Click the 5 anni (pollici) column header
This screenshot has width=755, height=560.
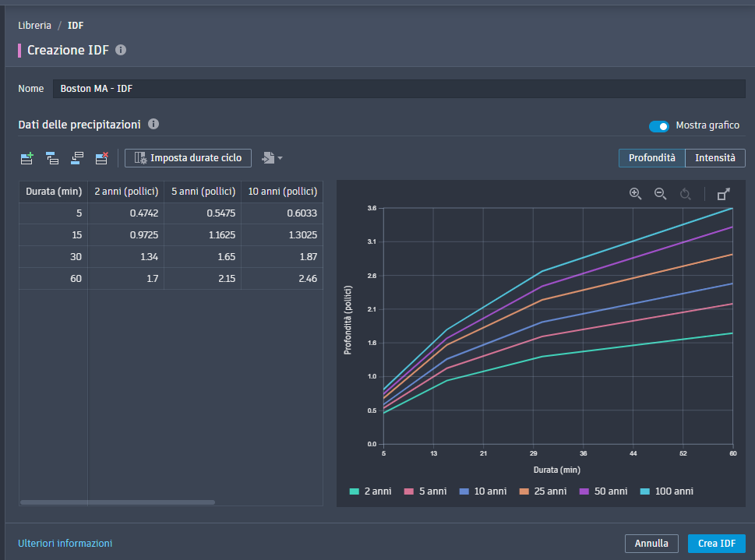(x=203, y=192)
